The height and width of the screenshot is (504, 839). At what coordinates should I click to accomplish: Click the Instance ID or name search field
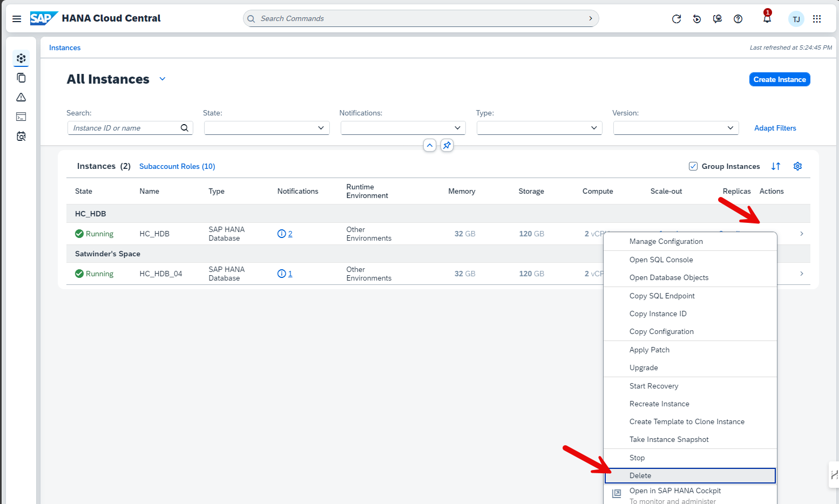124,128
